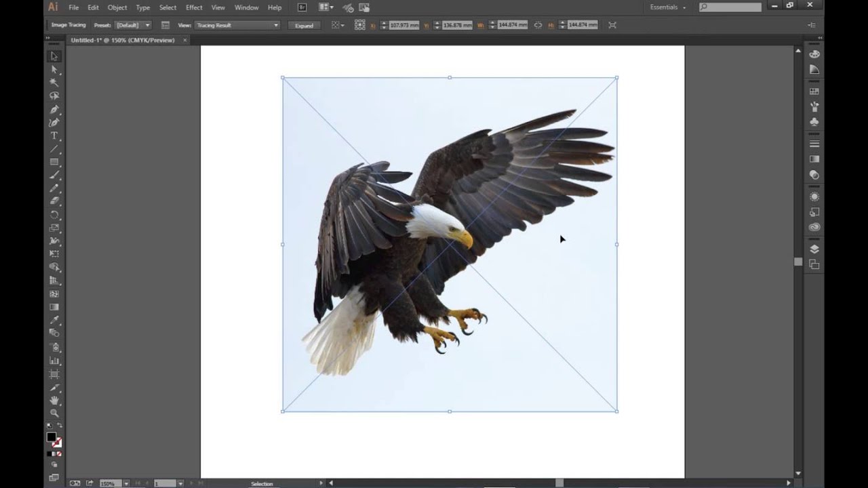The width and height of the screenshot is (868, 488).
Task: Select the Zoom magnifier tool
Action: point(54,413)
